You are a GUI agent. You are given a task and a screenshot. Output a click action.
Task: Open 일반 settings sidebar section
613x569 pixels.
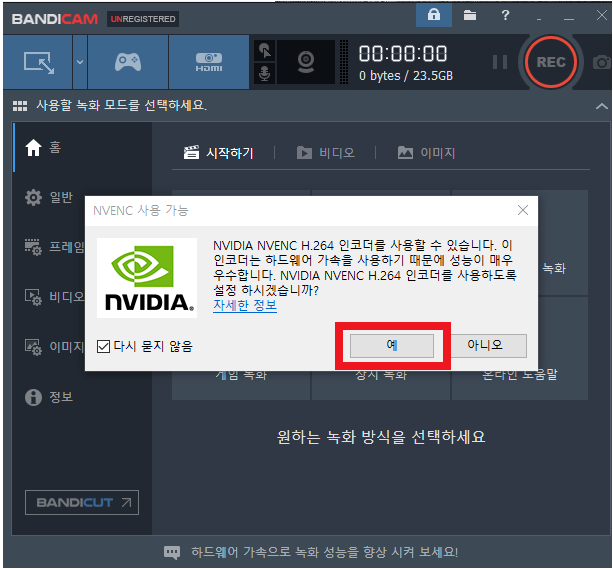click(49, 197)
